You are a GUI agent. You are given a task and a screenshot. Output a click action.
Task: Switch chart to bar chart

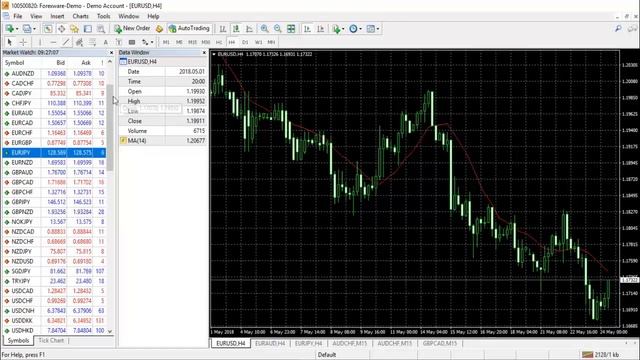pos(223,29)
